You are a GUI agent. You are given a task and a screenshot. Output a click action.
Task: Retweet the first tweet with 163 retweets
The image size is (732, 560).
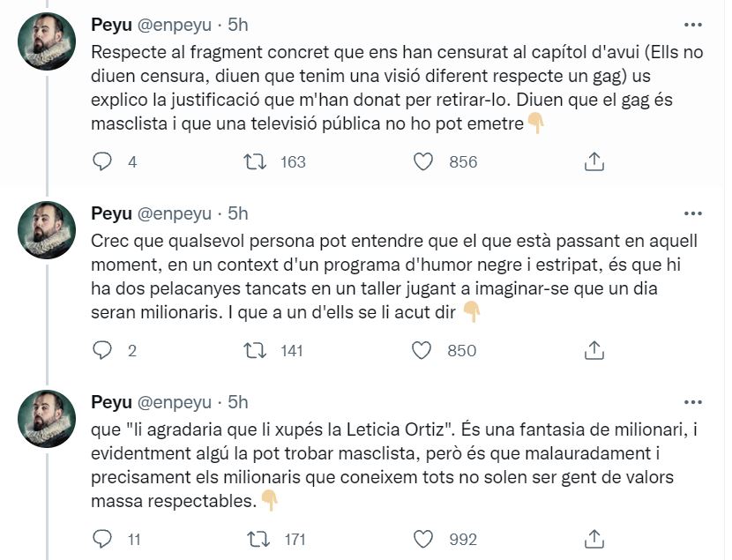(256, 161)
